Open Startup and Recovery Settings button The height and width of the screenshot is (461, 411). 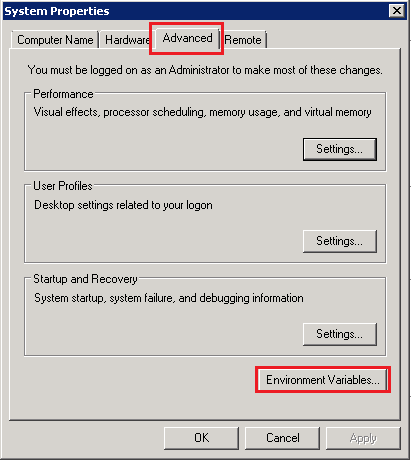pyautogui.click(x=340, y=334)
